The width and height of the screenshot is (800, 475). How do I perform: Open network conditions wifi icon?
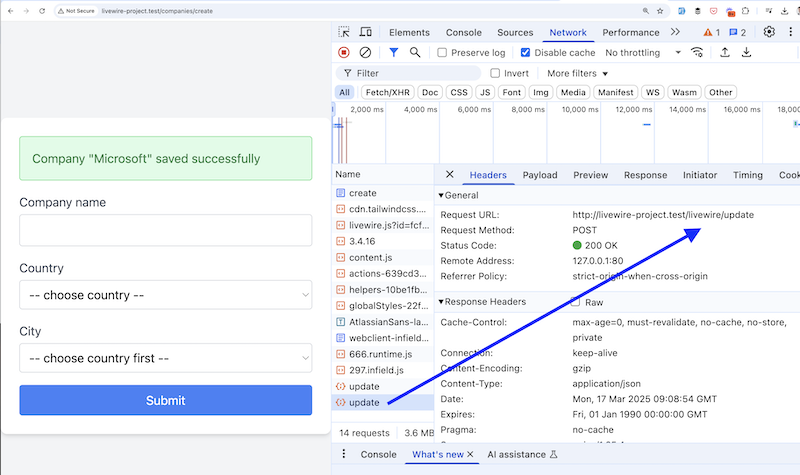click(x=697, y=53)
